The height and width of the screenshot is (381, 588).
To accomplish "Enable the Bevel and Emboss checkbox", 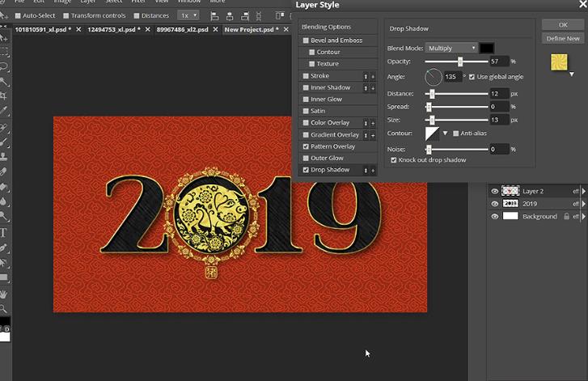I will coord(306,40).
